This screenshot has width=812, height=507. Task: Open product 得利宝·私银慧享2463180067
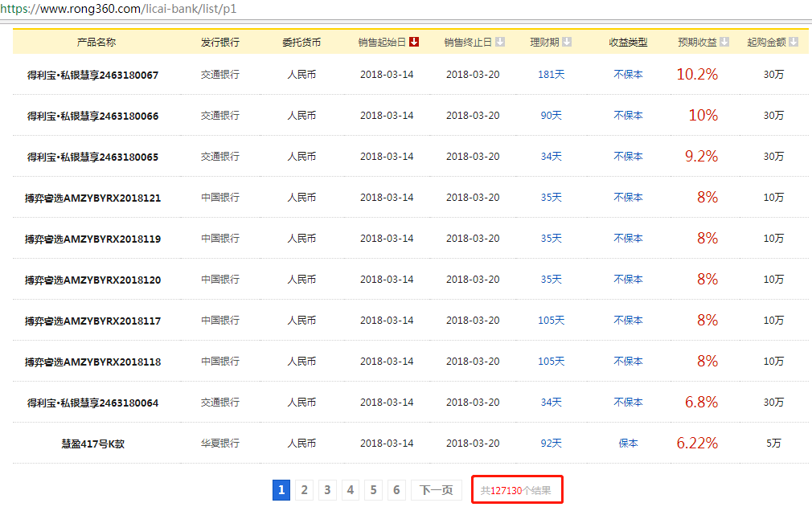92,75
